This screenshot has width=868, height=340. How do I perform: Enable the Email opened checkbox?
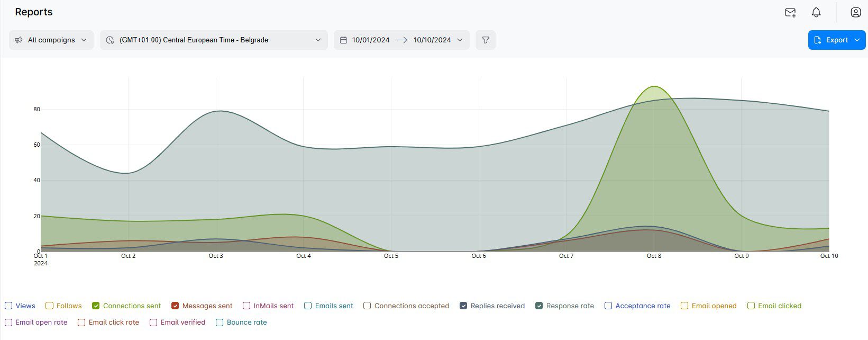pyautogui.click(x=684, y=306)
